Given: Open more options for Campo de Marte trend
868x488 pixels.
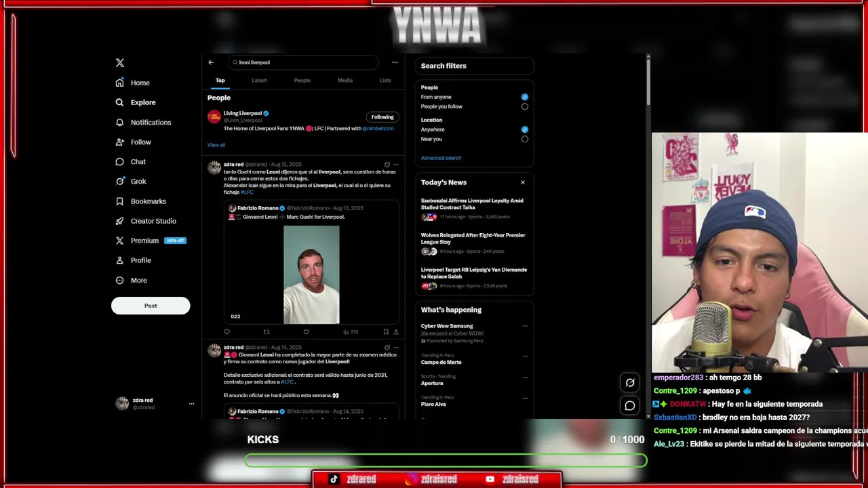Looking at the screenshot, I should pos(525,356).
